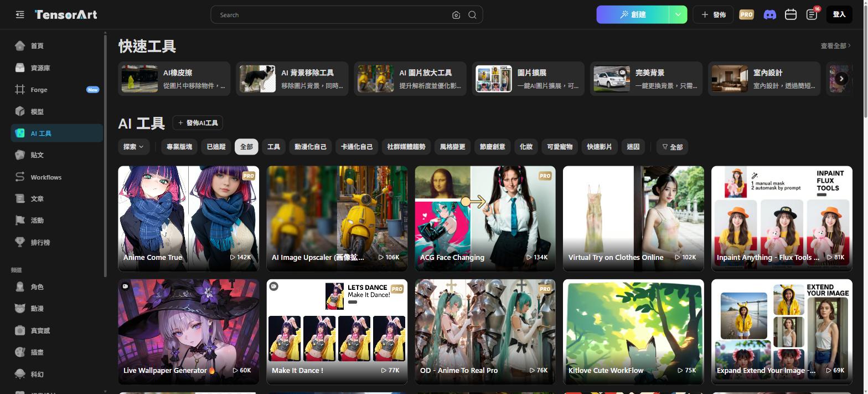Click the 創建 create button

click(633, 14)
